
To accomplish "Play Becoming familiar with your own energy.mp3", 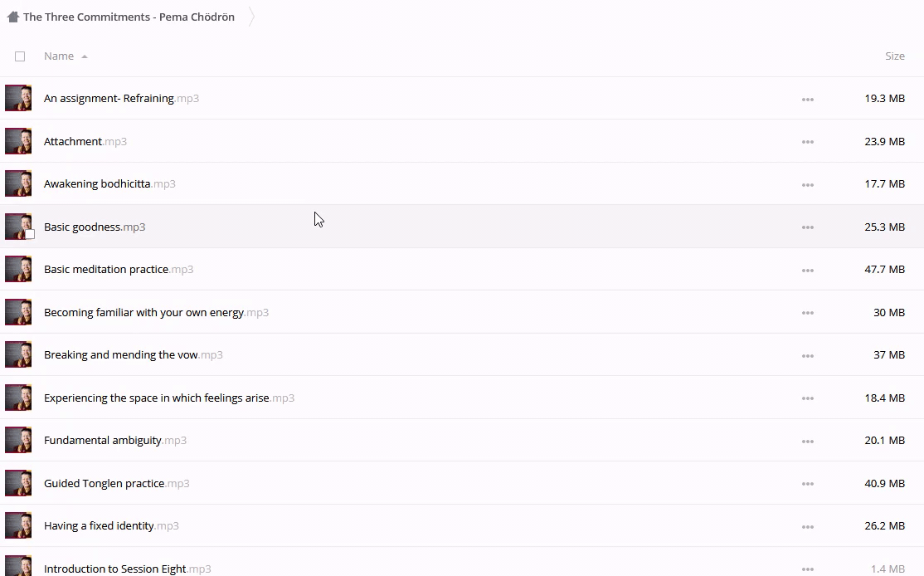I will point(143,313).
